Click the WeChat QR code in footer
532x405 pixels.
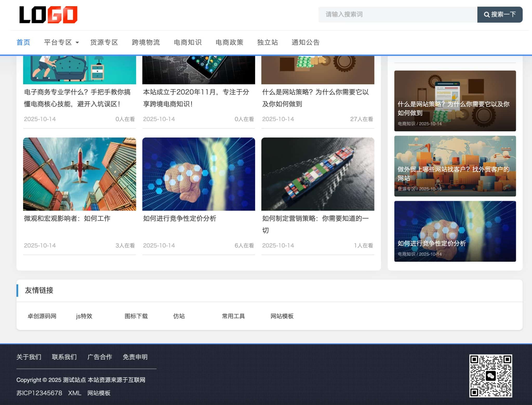pyautogui.click(x=490, y=376)
